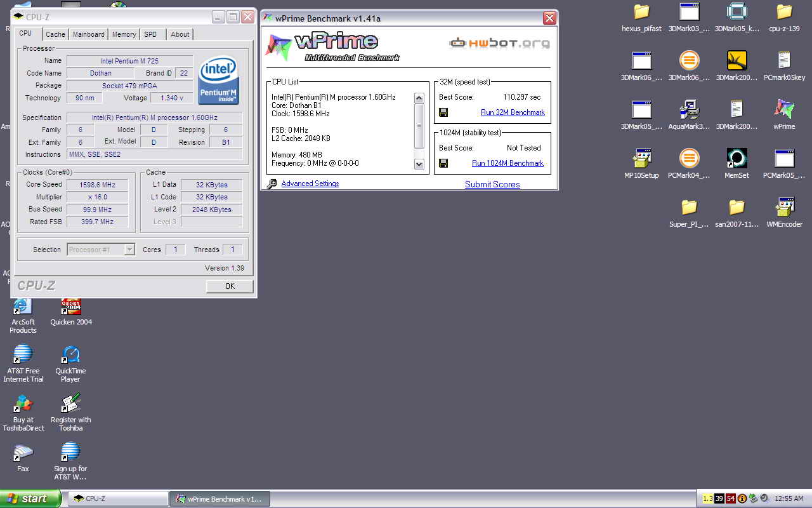This screenshot has width=812, height=508.
Task: Click the Voltage value 1.340 v
Action: 171,98
